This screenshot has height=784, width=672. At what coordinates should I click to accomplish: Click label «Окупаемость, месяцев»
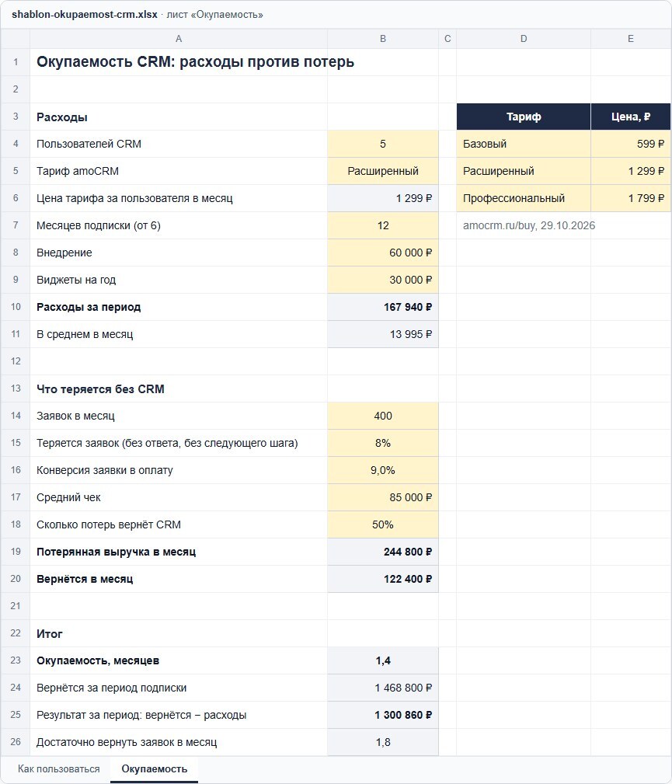98,660
